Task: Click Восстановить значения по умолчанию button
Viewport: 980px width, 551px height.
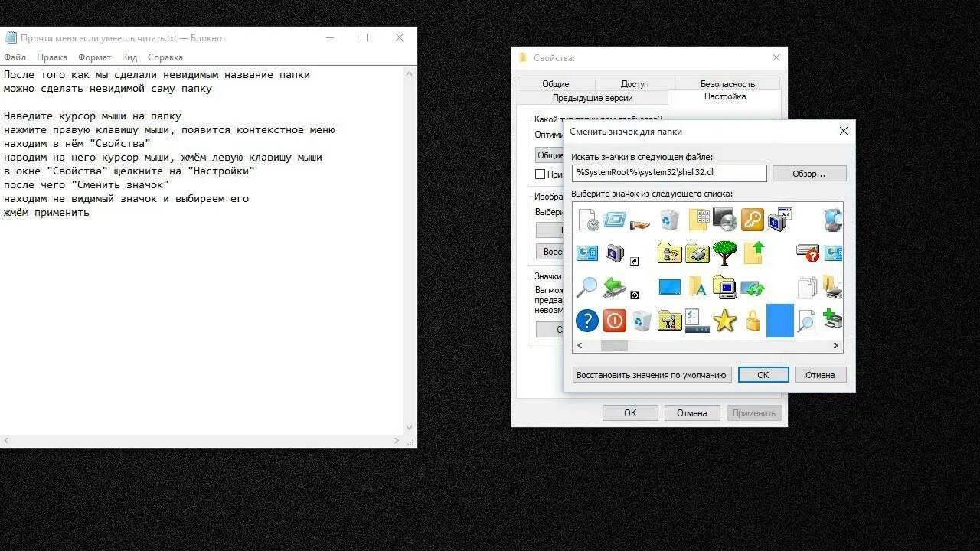Action: pos(652,375)
